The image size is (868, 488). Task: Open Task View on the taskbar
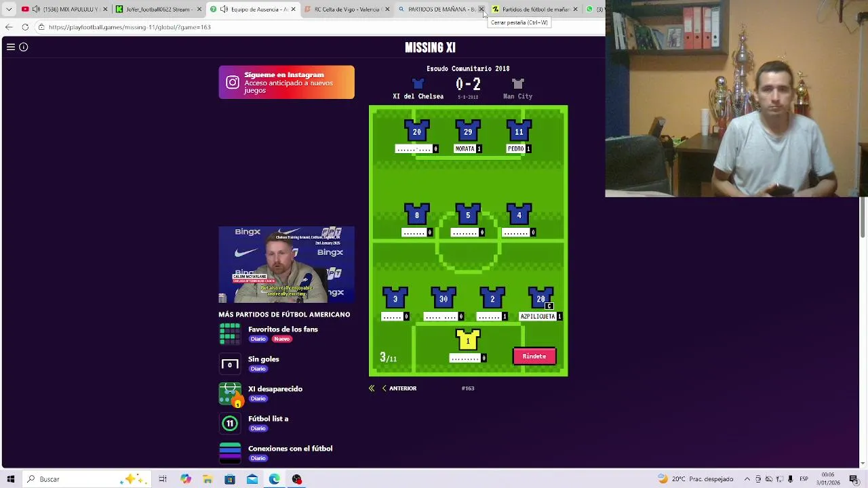[x=163, y=479]
